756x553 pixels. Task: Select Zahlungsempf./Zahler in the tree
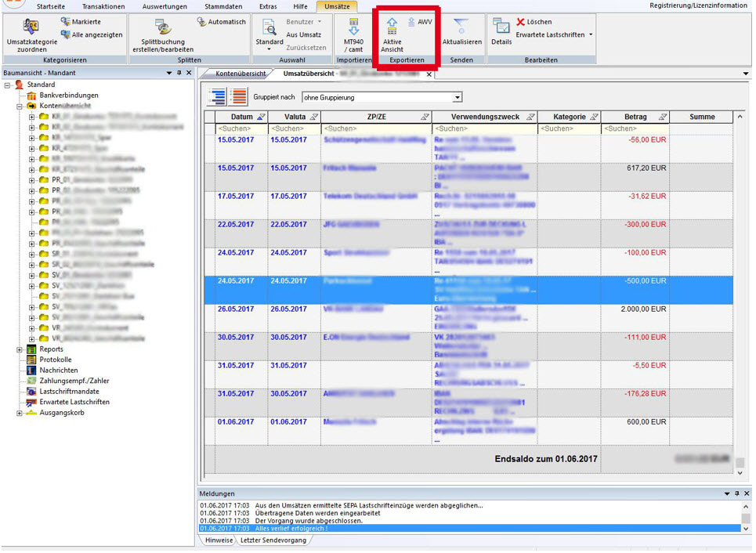pos(74,381)
